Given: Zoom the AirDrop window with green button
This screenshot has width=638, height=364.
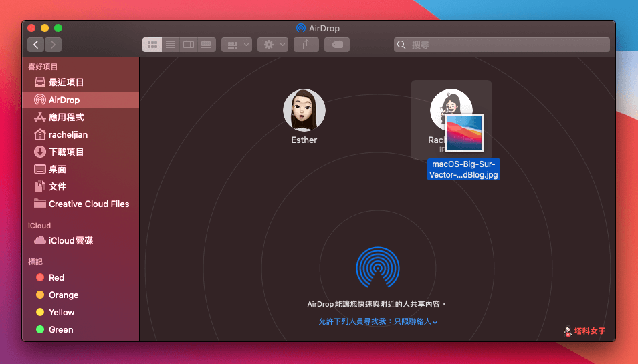Looking at the screenshot, I should click(x=58, y=28).
